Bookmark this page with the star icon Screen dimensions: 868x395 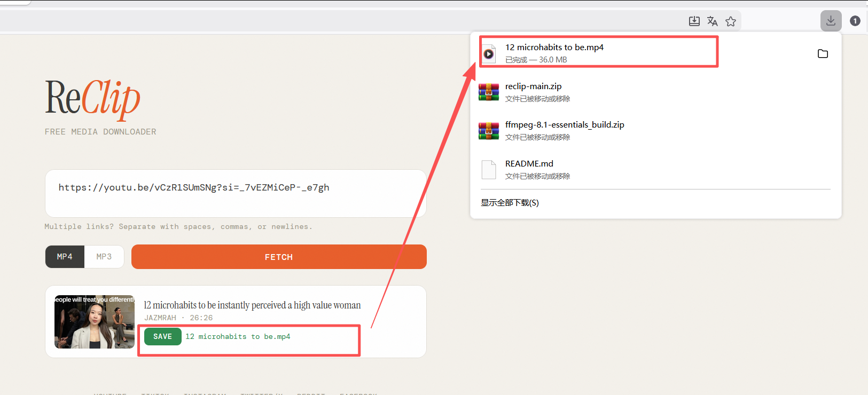pos(731,21)
